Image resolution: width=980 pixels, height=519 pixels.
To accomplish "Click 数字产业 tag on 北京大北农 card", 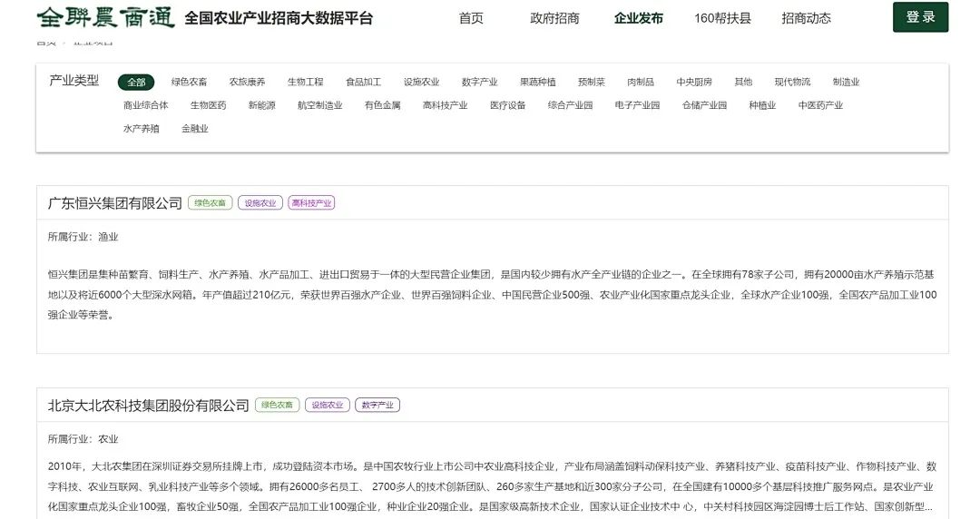I will 377,406.
